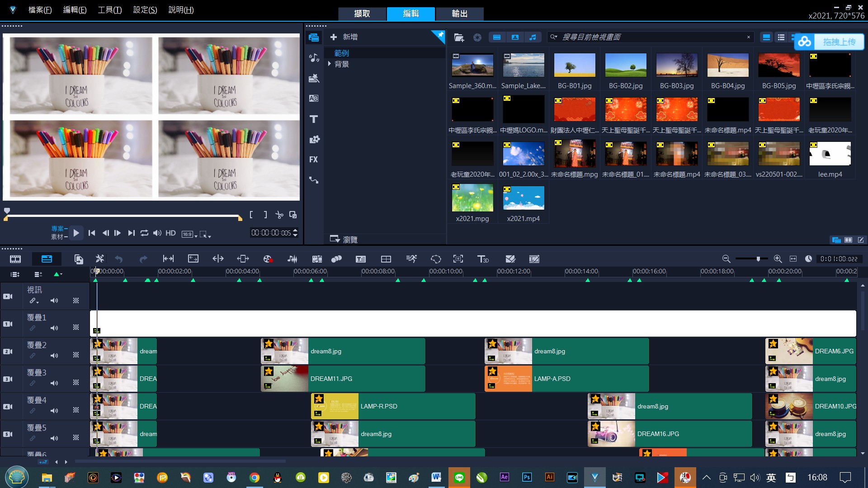Open the Subtitle Editor tool
This screenshot has width=868, height=488.
point(361,259)
